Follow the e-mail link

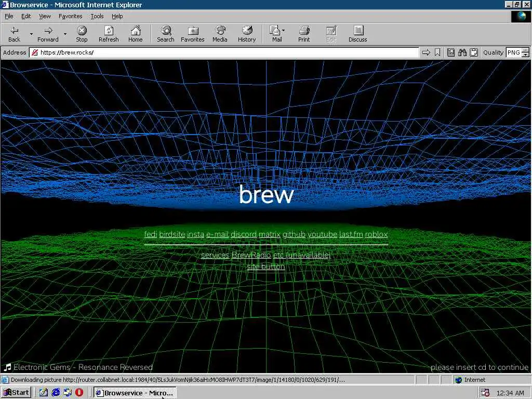[218, 234]
